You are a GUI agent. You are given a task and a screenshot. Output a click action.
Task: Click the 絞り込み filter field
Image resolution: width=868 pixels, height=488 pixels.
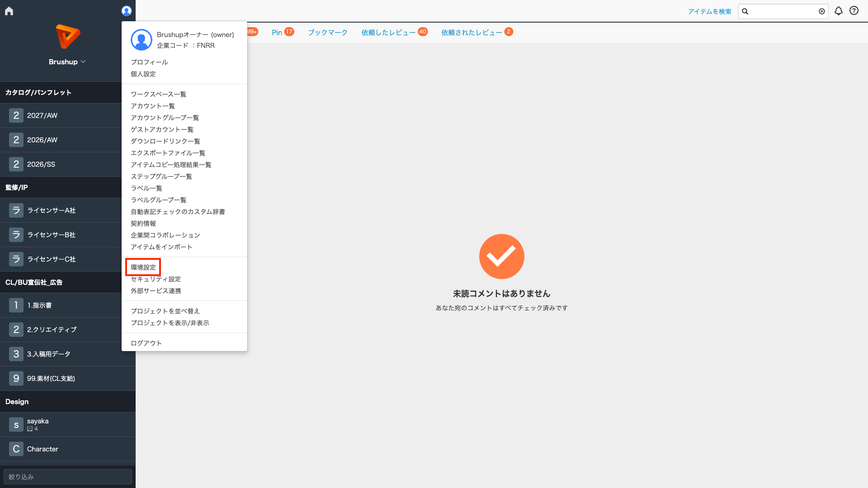click(68, 477)
